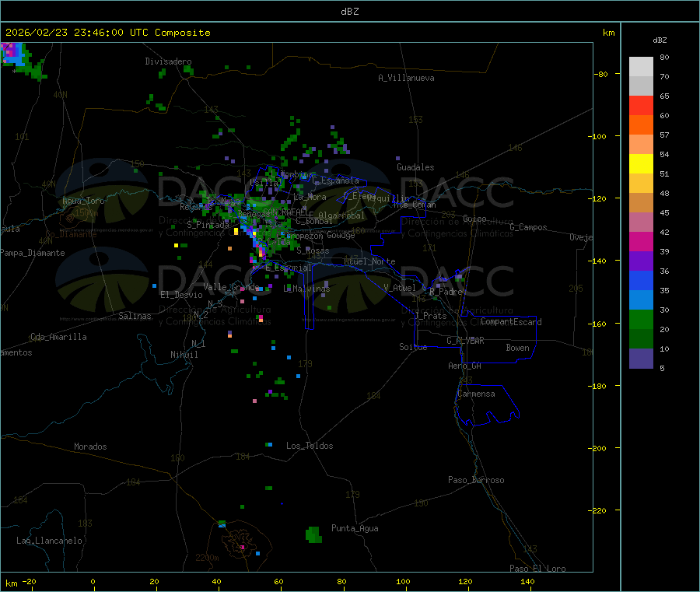Select the 'Paso_Barroso' label
The width and height of the screenshot is (700, 592).
pyautogui.click(x=476, y=480)
